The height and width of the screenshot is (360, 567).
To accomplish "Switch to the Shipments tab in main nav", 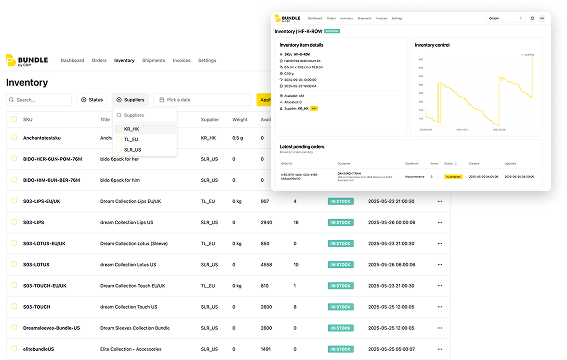I will point(153,60).
